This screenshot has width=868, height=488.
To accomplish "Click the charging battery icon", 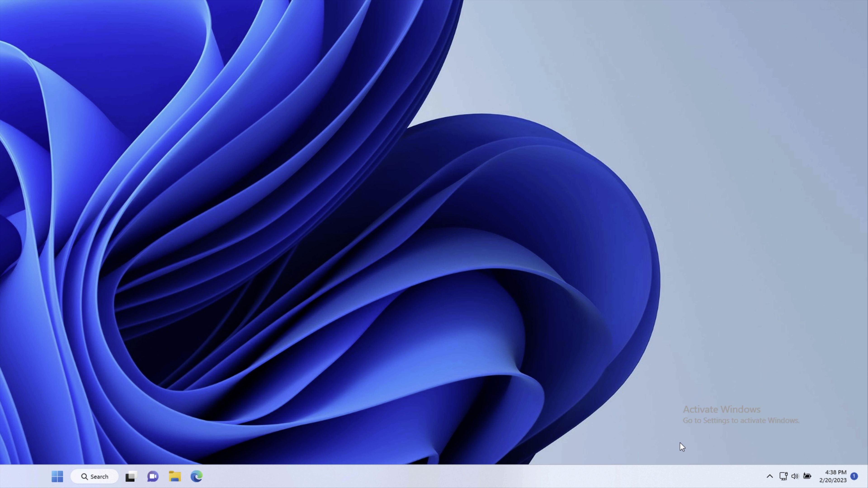I will pyautogui.click(x=807, y=476).
